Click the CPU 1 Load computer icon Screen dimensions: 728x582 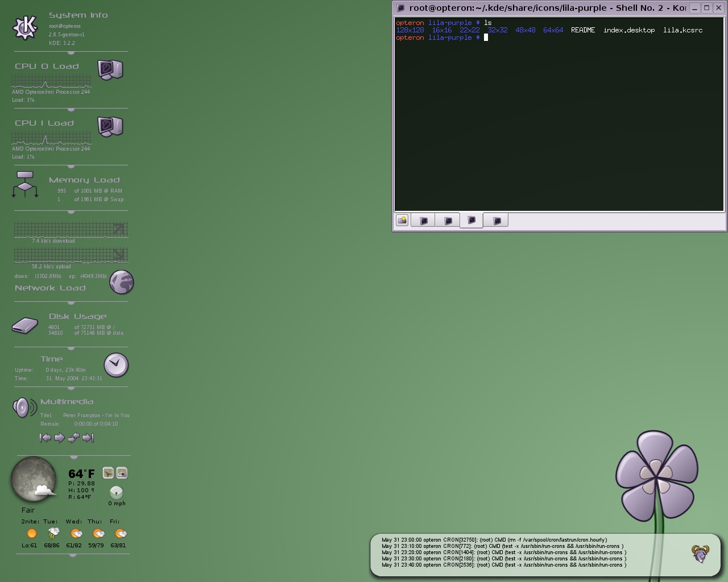coord(110,127)
